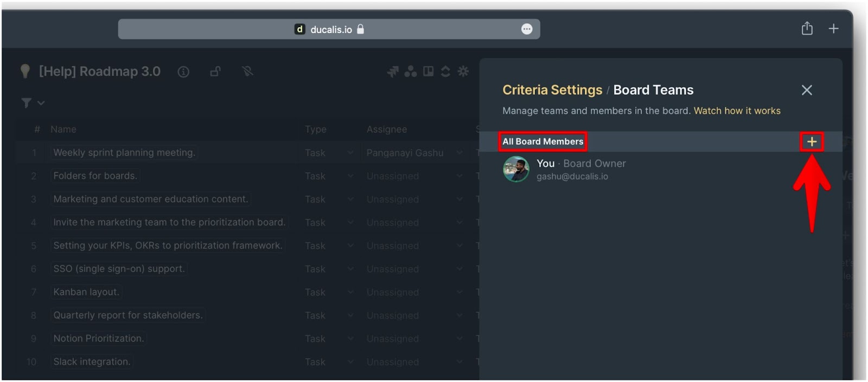The height and width of the screenshot is (382, 868).
Task: Select 'SSO (single sign-on) support.' task name
Action: (x=119, y=269)
